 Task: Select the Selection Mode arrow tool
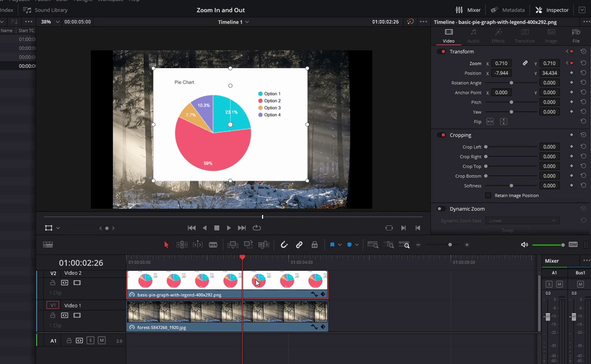pos(166,245)
